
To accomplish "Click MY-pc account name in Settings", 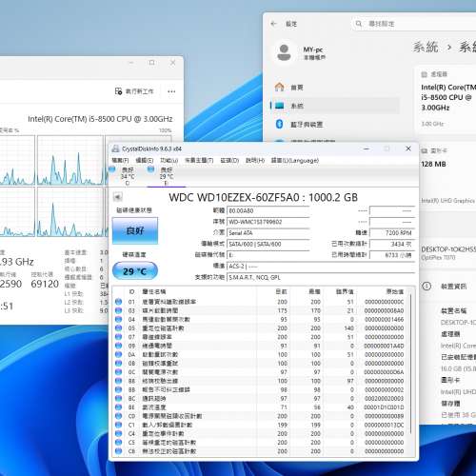I will tap(312, 50).
